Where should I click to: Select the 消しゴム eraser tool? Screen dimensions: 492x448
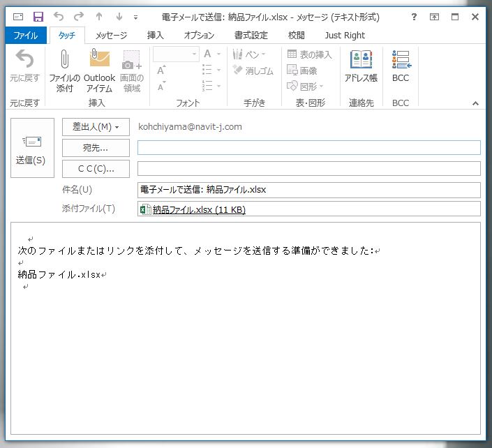tap(253, 70)
